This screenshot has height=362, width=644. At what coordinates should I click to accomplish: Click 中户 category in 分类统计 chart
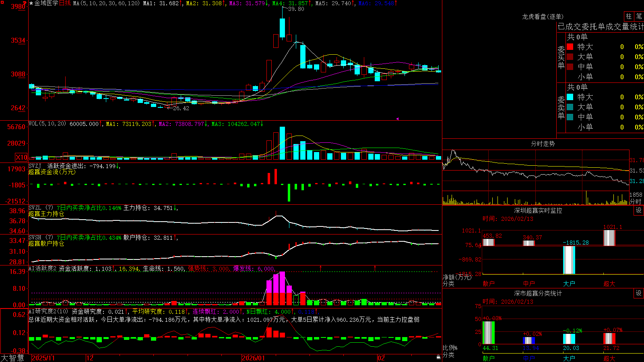tap(529, 358)
